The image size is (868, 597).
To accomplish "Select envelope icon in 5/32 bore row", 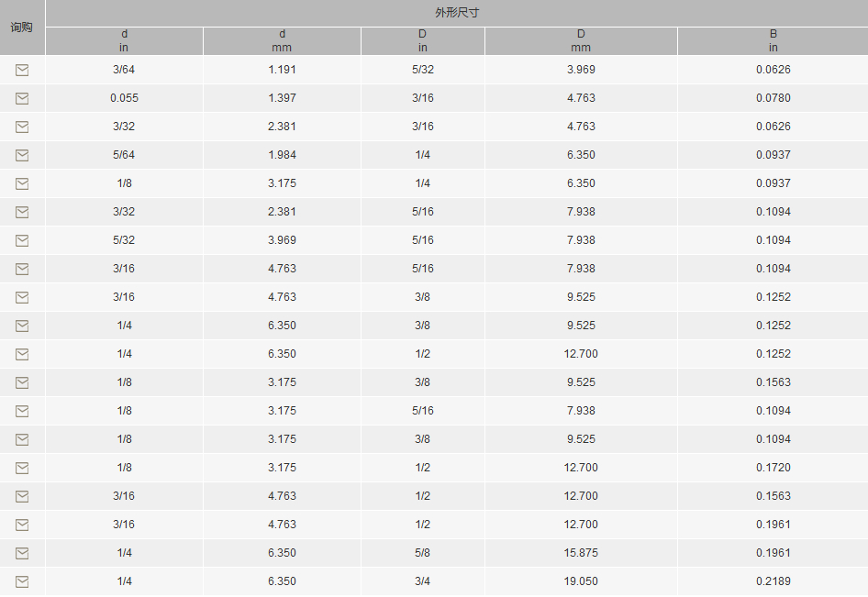I will [22, 240].
